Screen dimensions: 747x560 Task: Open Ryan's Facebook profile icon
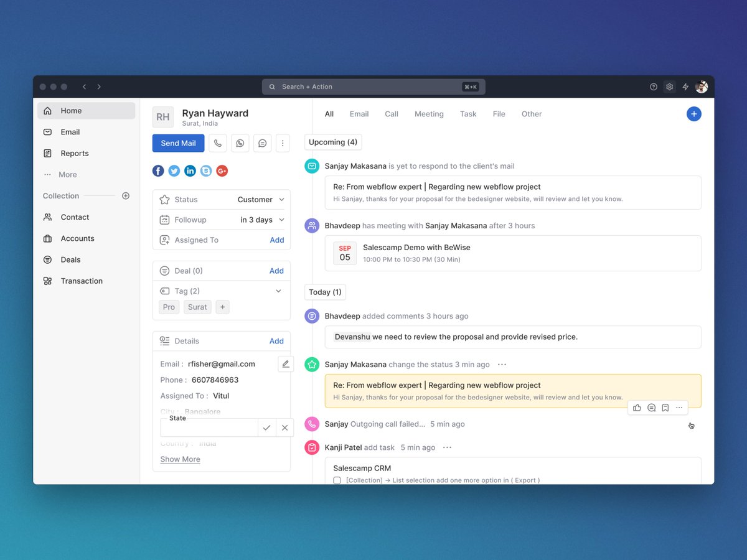click(158, 170)
